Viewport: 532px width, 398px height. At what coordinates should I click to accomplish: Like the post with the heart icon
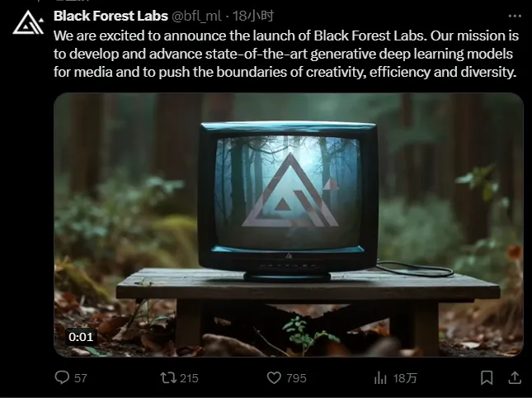click(274, 377)
